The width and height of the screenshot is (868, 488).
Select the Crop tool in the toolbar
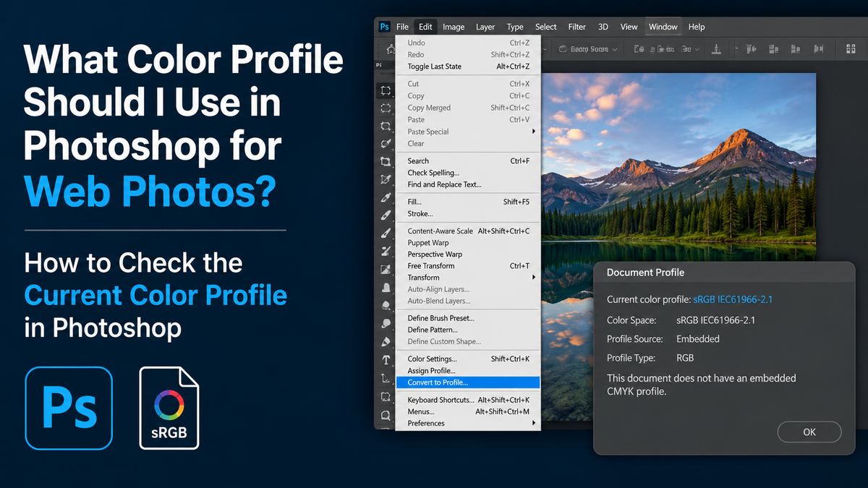tap(386, 161)
